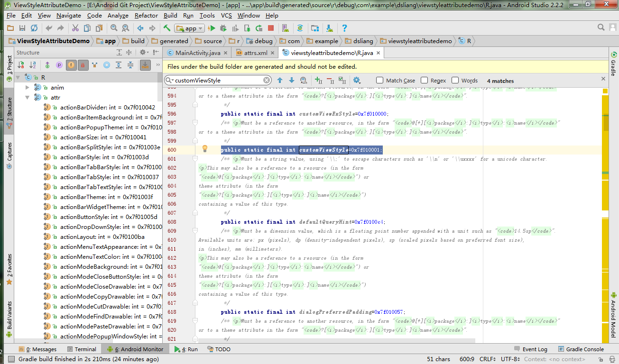The width and height of the screenshot is (619, 364).
Task: Click the Debug app bug icon
Action: [223, 28]
